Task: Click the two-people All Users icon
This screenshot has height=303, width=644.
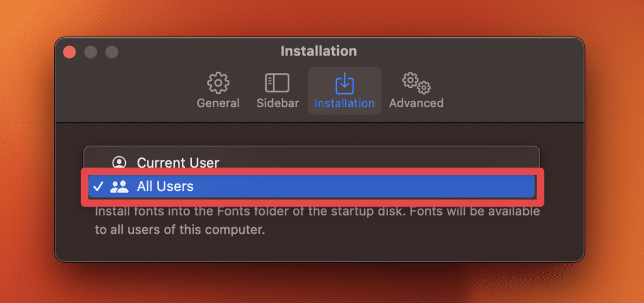Action: [119, 186]
